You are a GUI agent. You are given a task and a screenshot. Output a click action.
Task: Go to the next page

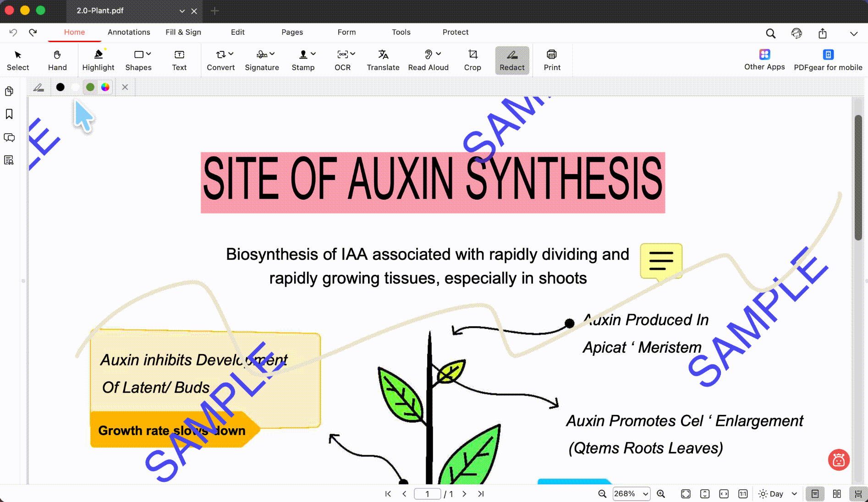464,494
